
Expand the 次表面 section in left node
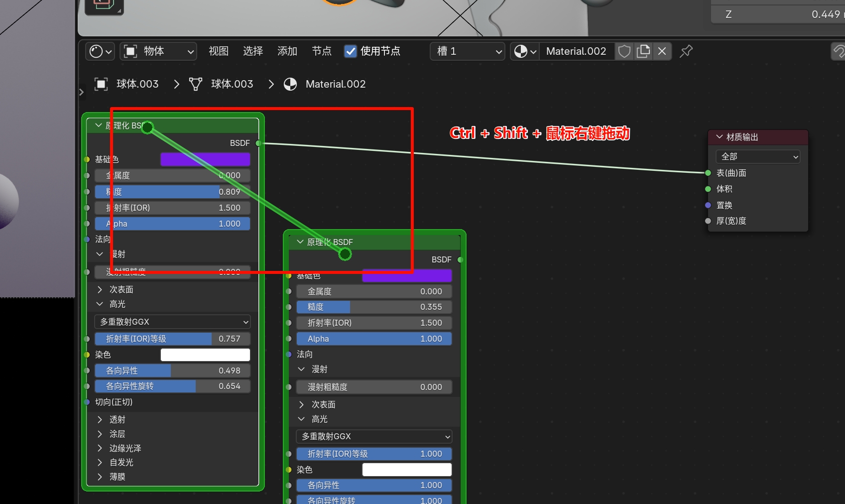tap(100, 289)
